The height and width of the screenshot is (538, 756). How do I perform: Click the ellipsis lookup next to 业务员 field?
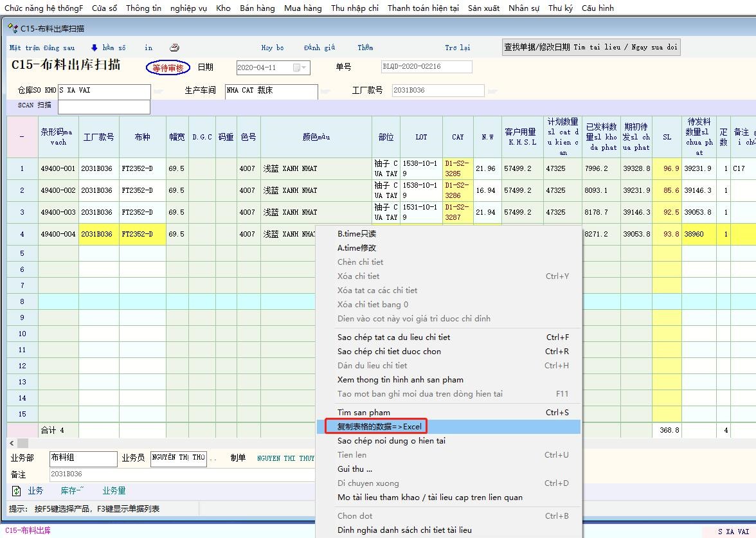[x=213, y=459]
